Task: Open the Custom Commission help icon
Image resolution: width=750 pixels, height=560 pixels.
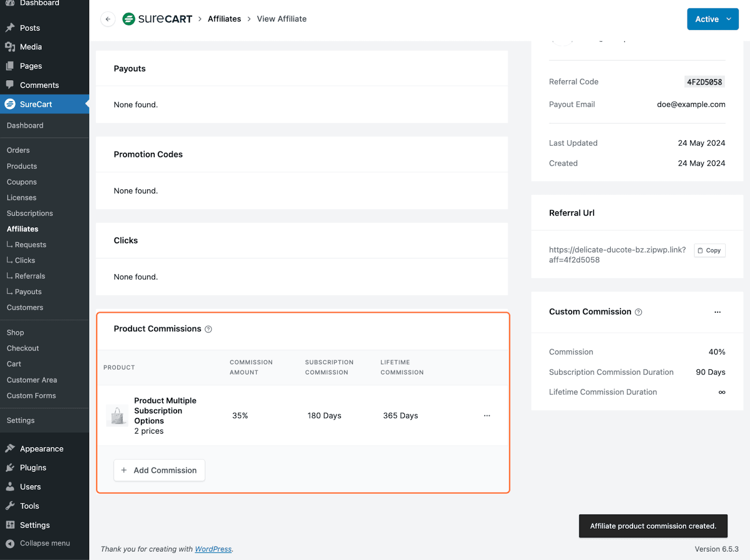Action: (x=638, y=312)
